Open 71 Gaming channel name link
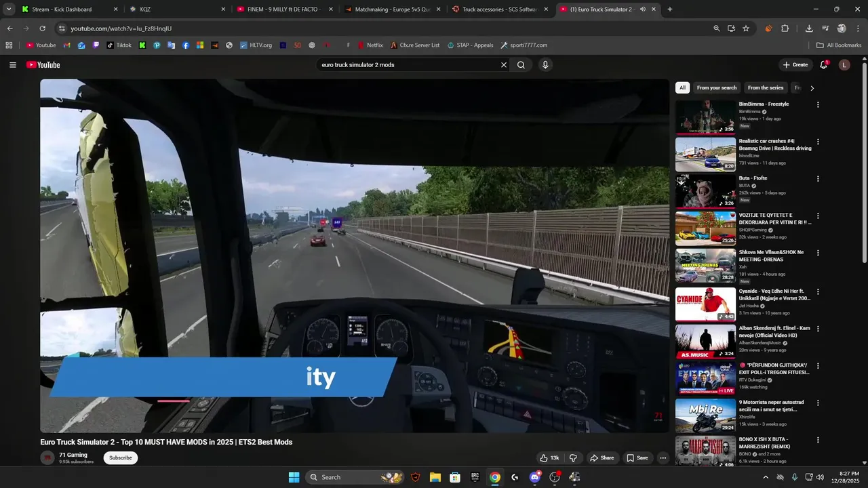 tap(73, 455)
